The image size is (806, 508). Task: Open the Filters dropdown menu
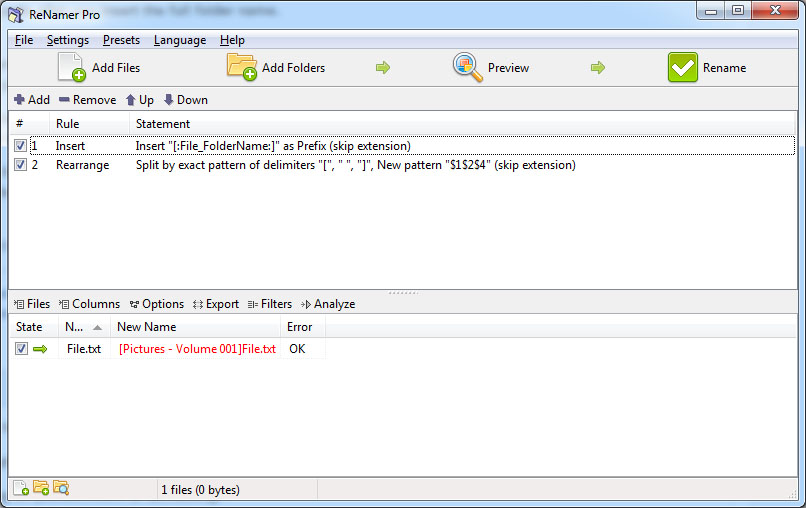coord(270,304)
